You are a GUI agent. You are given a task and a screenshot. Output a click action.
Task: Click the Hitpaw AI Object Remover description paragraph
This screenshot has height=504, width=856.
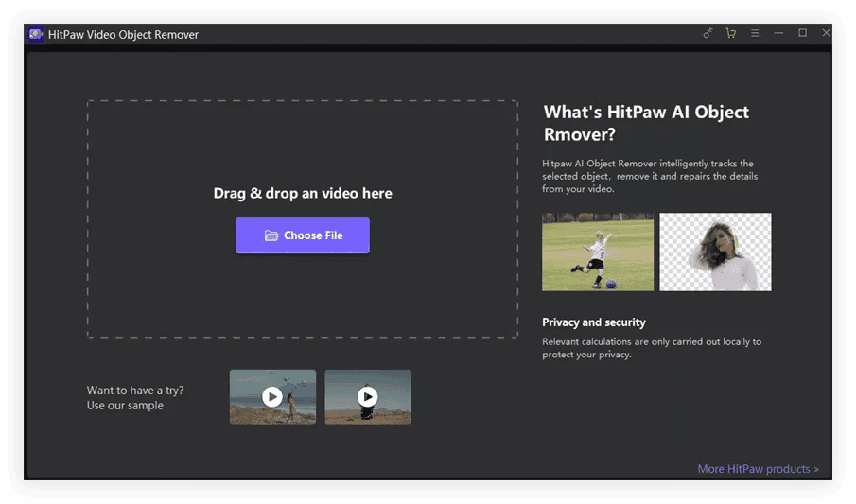pos(650,176)
